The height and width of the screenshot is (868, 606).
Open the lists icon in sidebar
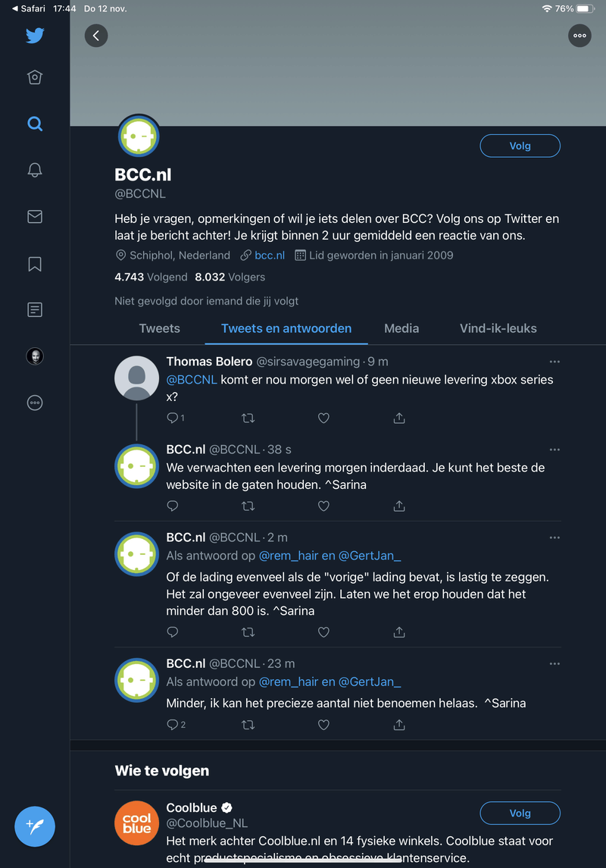pos(35,309)
